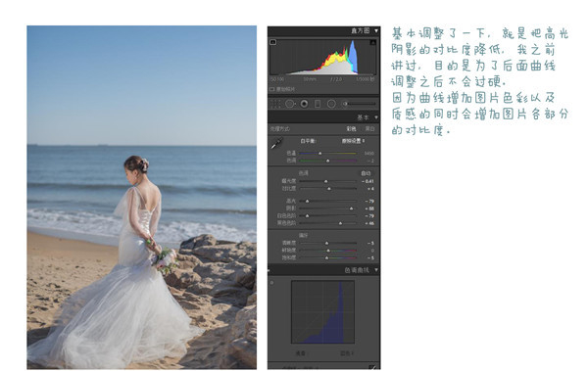Image resolution: width=588 pixels, height=371 pixels.
Task: Select the adjustment brush tool
Action: [x=359, y=104]
